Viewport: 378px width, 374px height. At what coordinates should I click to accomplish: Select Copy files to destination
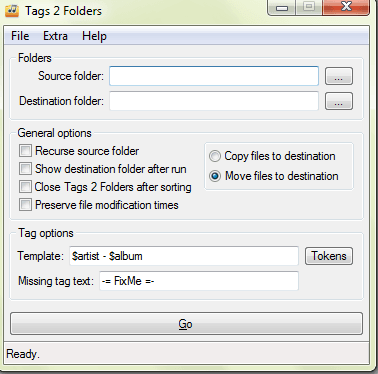coord(215,156)
